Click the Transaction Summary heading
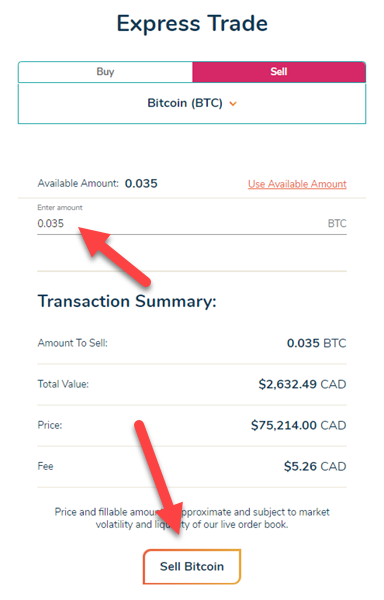This screenshot has width=384, height=600. point(127,301)
